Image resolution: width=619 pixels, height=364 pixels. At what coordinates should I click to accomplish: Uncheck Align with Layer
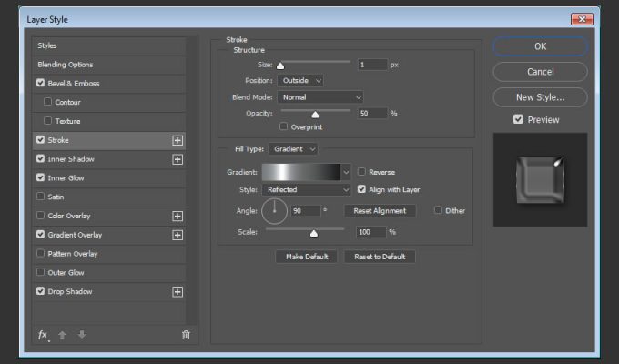pyautogui.click(x=361, y=189)
